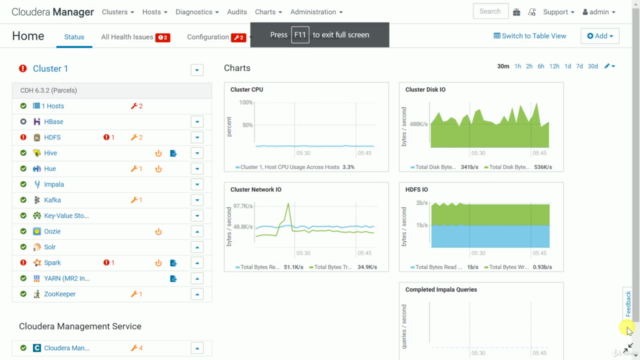Click Spark restart needed power icon
Viewport: 640px width, 360px height.
pyautogui.click(x=158, y=263)
